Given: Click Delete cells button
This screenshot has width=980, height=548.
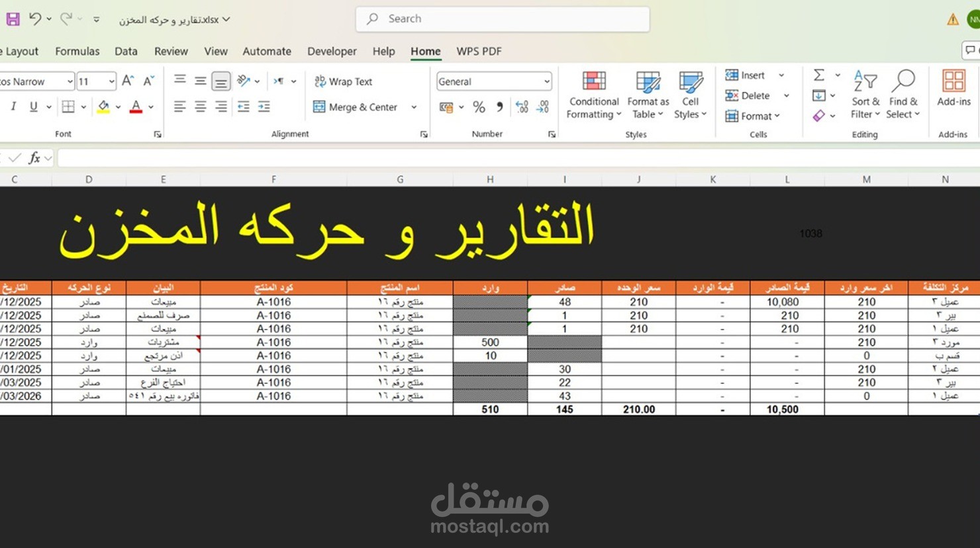Looking at the screenshot, I should pyautogui.click(x=748, y=95).
